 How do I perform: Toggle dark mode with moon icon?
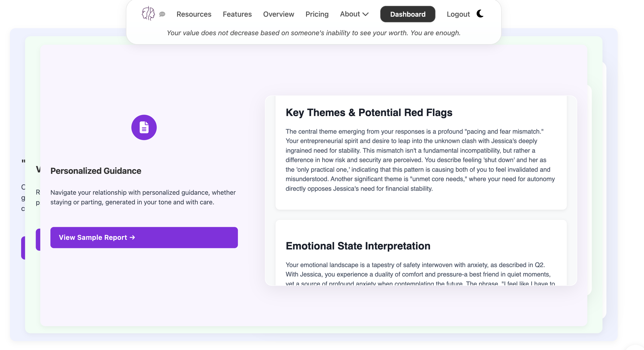tap(480, 13)
